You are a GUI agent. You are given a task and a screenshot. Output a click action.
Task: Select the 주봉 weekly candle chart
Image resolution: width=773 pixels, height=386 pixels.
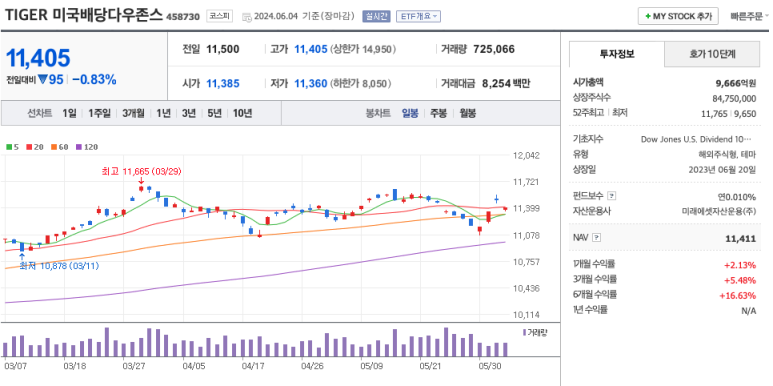tap(438, 113)
